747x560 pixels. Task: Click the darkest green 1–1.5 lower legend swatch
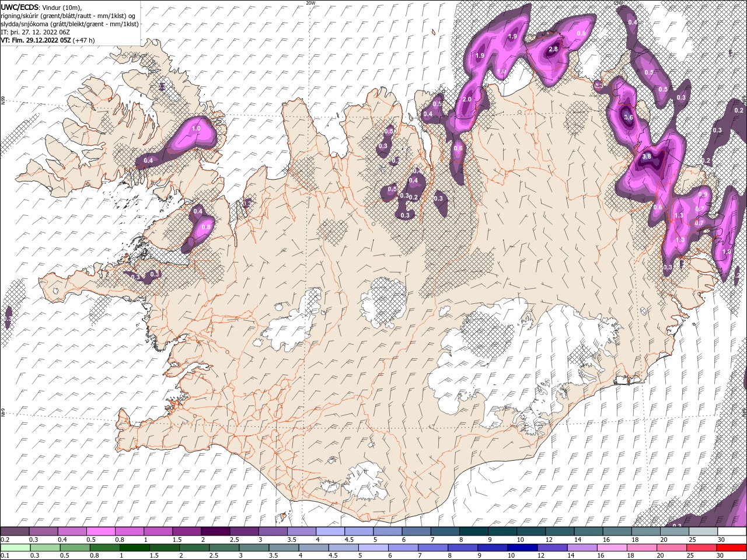point(135,548)
